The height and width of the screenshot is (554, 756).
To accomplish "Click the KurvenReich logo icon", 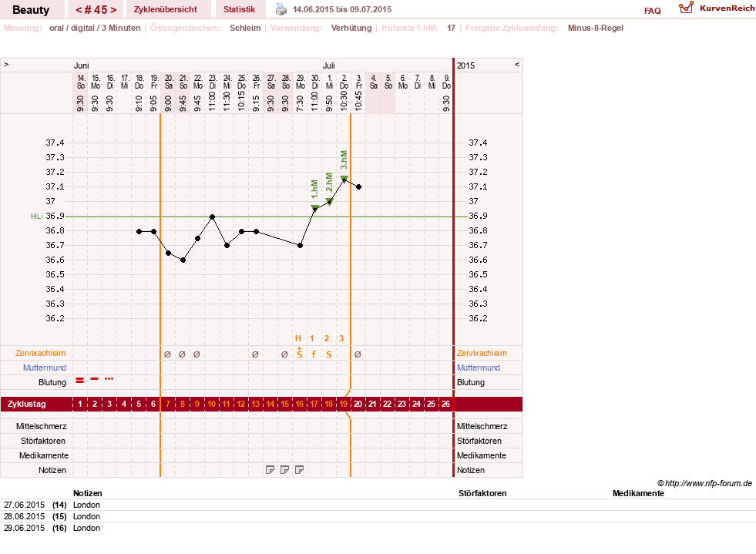I will (x=686, y=8).
